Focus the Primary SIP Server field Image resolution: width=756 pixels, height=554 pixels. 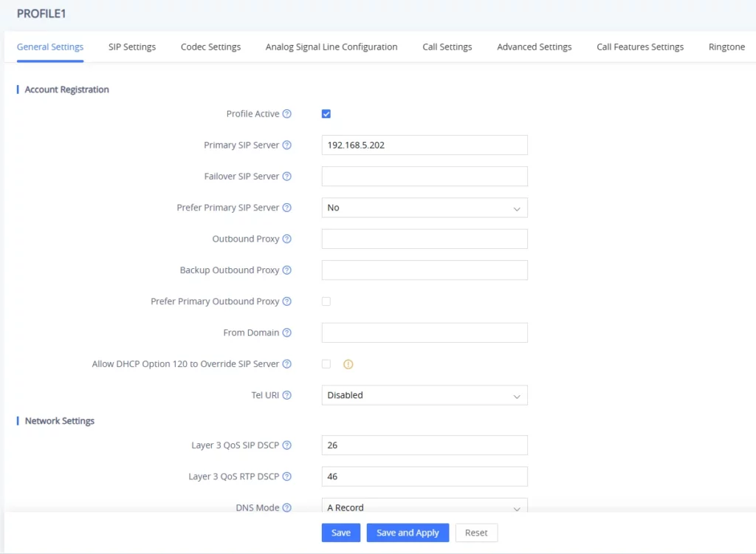click(x=425, y=146)
